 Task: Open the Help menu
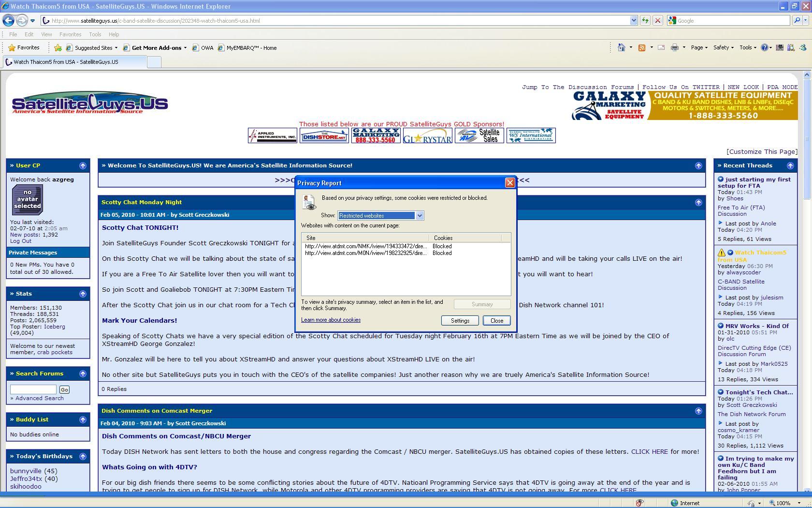coord(114,34)
